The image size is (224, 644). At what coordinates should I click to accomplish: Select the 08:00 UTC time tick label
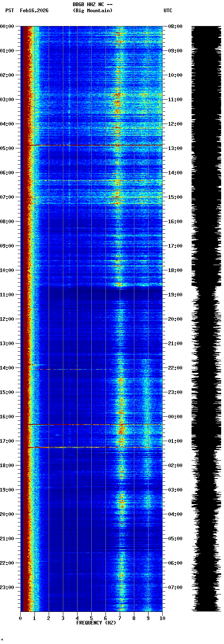pyautogui.click(x=175, y=26)
